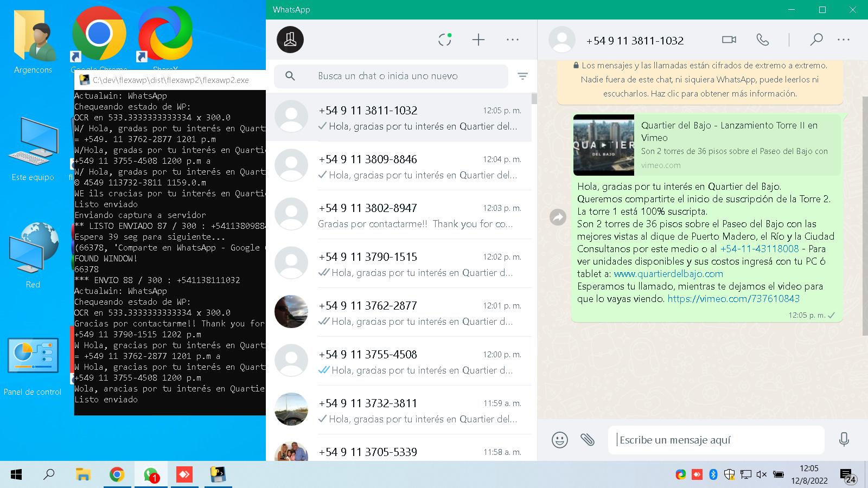Start a voice call with contact
This screenshot has height=488, width=868.
tap(763, 40)
